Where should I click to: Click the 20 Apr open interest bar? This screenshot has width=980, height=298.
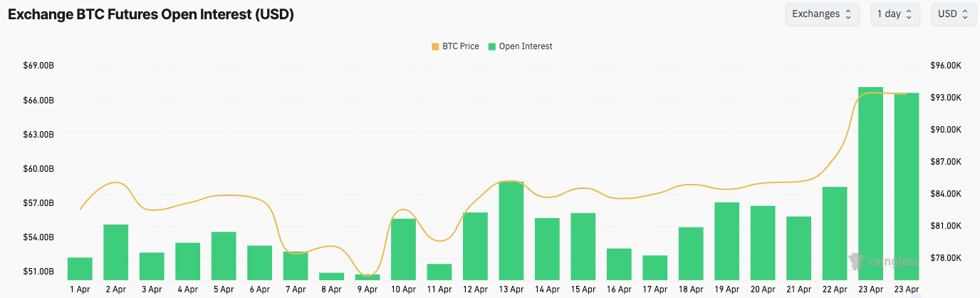(763, 243)
